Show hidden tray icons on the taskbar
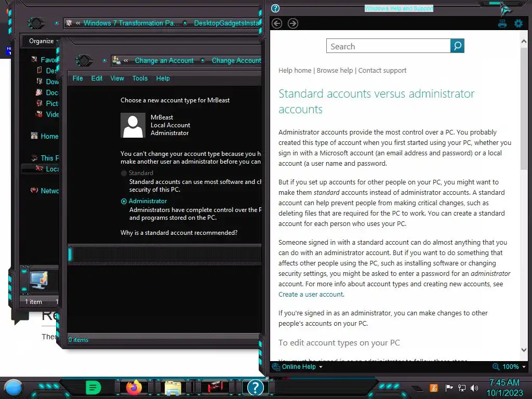 pos(418,389)
